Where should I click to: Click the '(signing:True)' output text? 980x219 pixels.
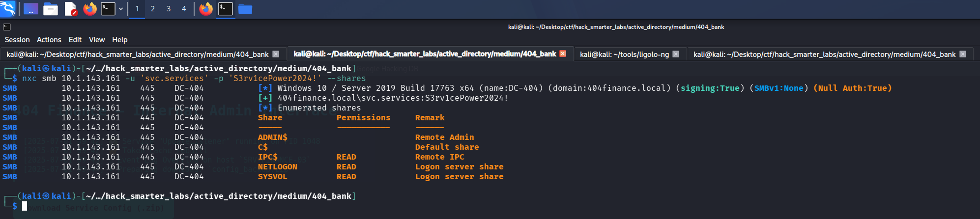710,88
